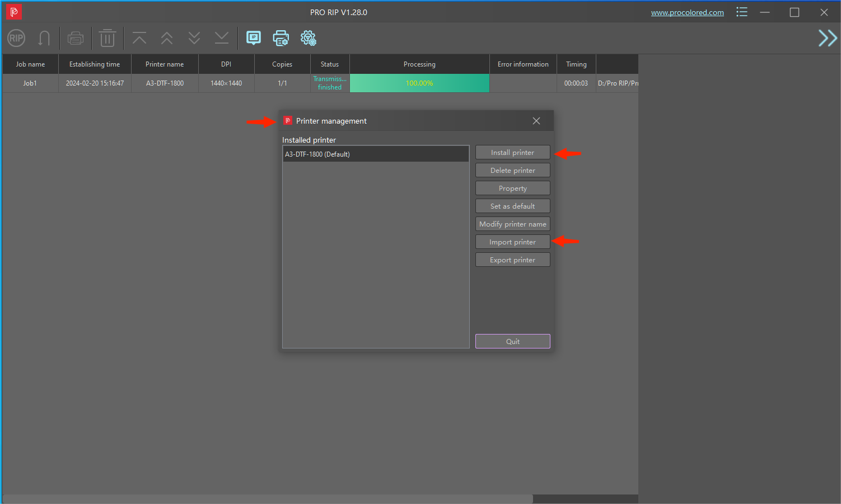This screenshot has height=504, width=841.
Task: Move job to bottom with bottom-arrow icon
Action: 222,38
